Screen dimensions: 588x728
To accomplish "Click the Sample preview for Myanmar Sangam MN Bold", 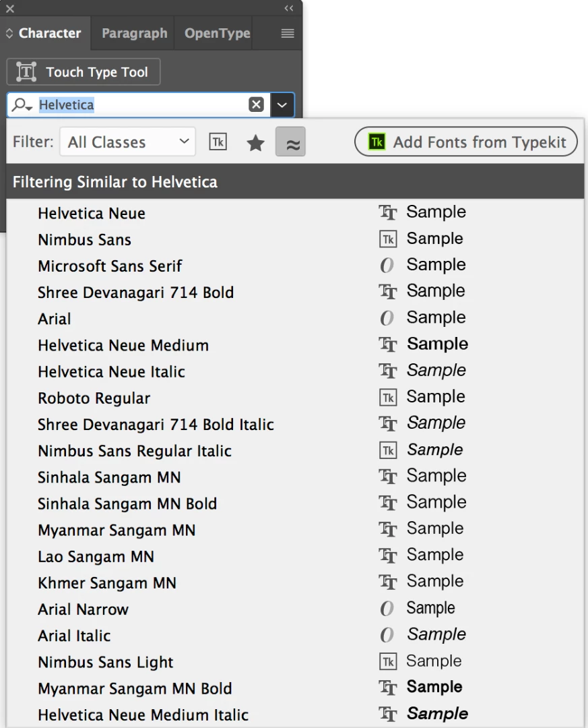I will (x=434, y=687).
